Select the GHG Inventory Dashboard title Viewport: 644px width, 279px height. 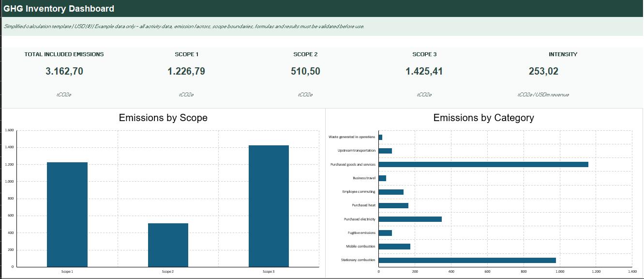59,9
